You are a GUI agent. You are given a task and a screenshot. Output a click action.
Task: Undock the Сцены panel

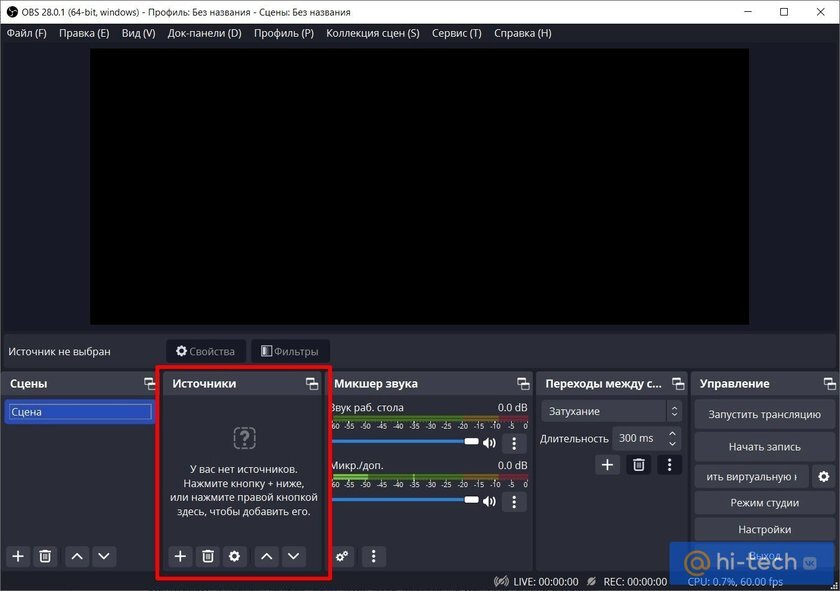149,384
